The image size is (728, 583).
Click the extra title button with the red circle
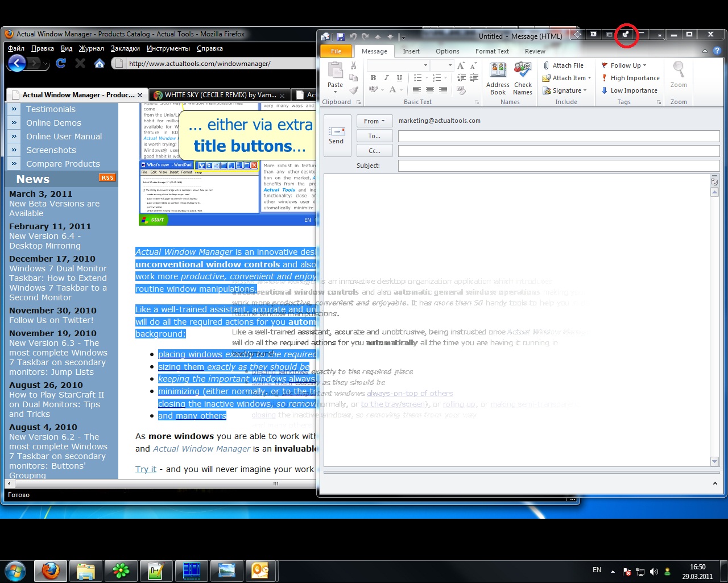[x=626, y=34]
